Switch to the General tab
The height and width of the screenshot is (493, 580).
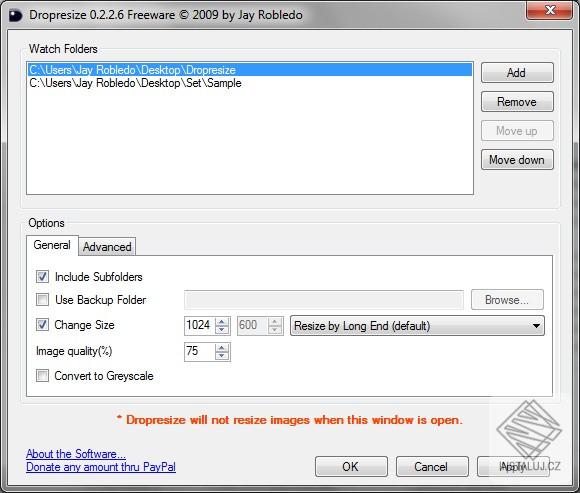(52, 245)
